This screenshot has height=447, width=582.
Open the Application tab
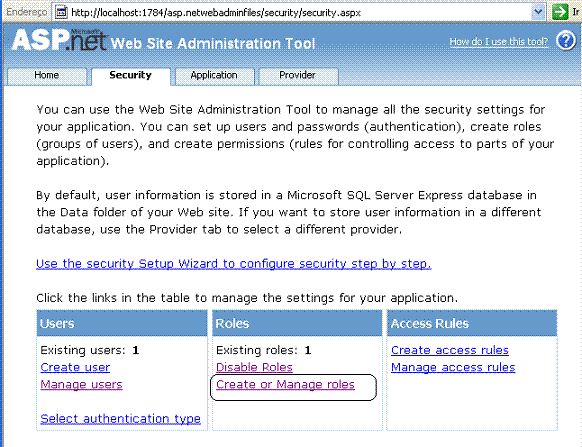(214, 76)
